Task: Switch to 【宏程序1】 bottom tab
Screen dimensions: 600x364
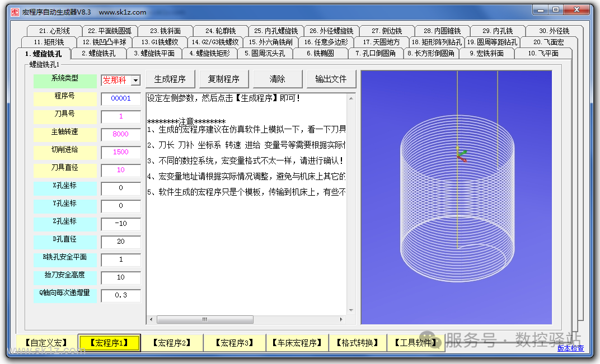Action: [x=109, y=343]
